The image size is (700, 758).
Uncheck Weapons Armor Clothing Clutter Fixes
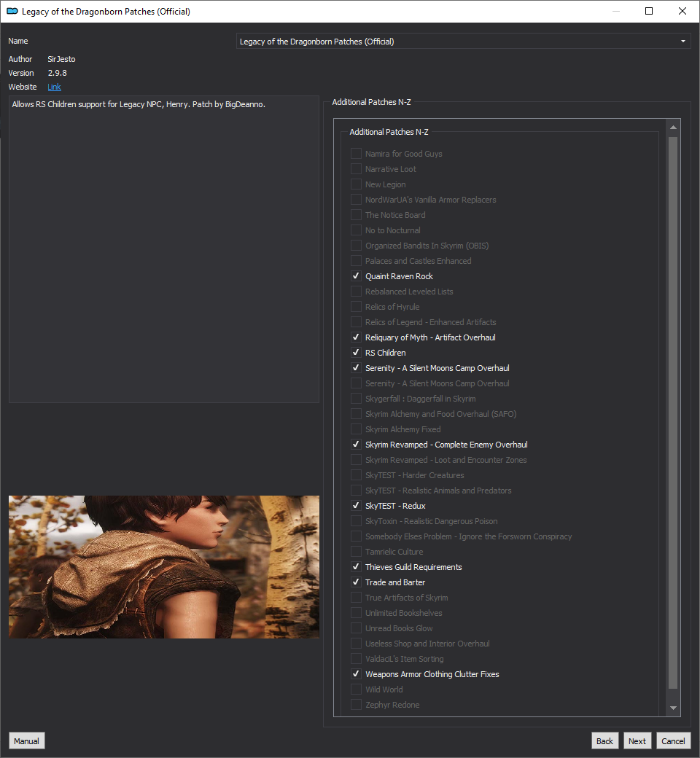click(x=356, y=674)
